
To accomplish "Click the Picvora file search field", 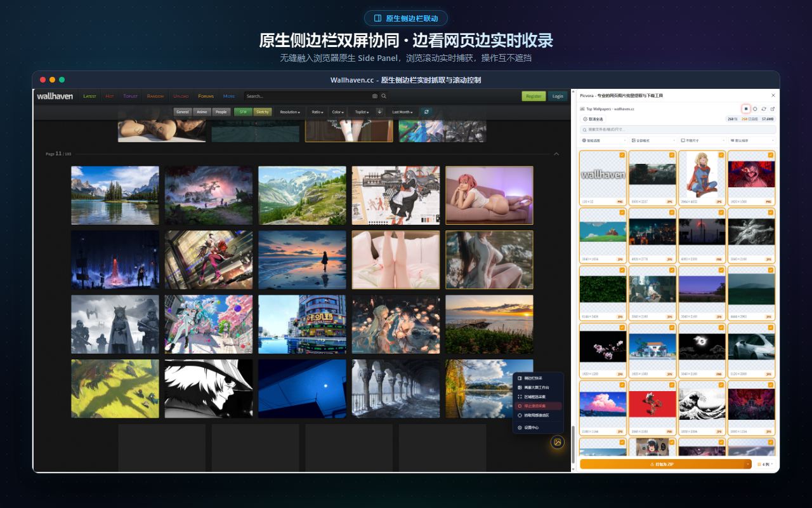I will pyautogui.click(x=678, y=130).
